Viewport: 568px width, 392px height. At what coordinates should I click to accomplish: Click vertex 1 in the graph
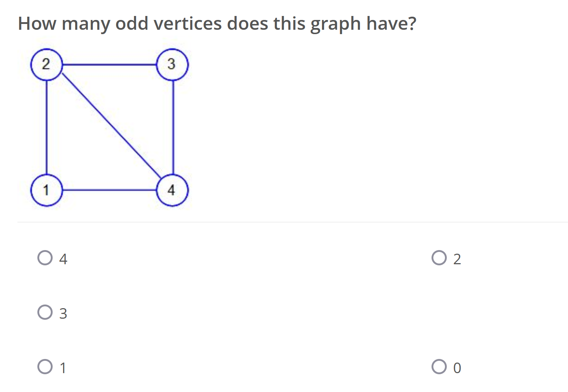[46, 189]
